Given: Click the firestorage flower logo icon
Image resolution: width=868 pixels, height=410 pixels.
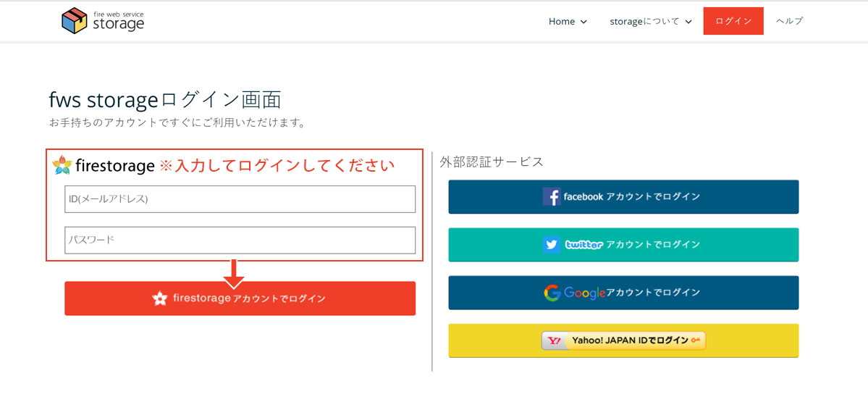Looking at the screenshot, I should pos(62,165).
